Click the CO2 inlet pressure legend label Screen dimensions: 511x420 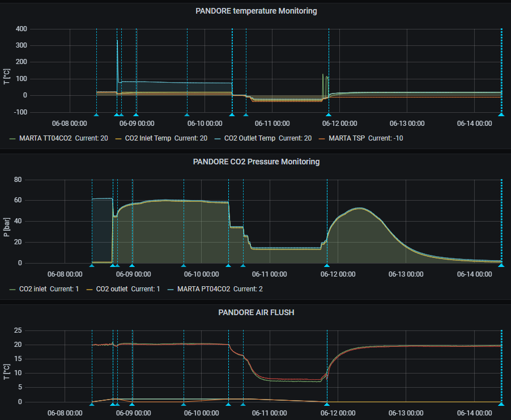click(x=33, y=289)
